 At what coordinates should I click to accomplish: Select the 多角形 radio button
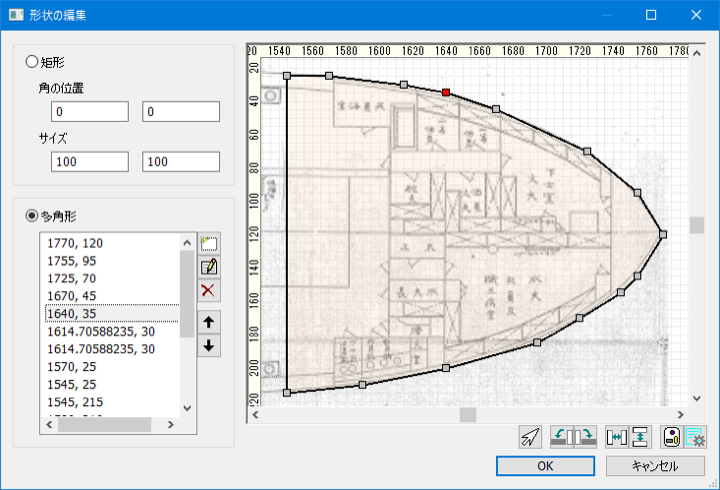(32, 215)
